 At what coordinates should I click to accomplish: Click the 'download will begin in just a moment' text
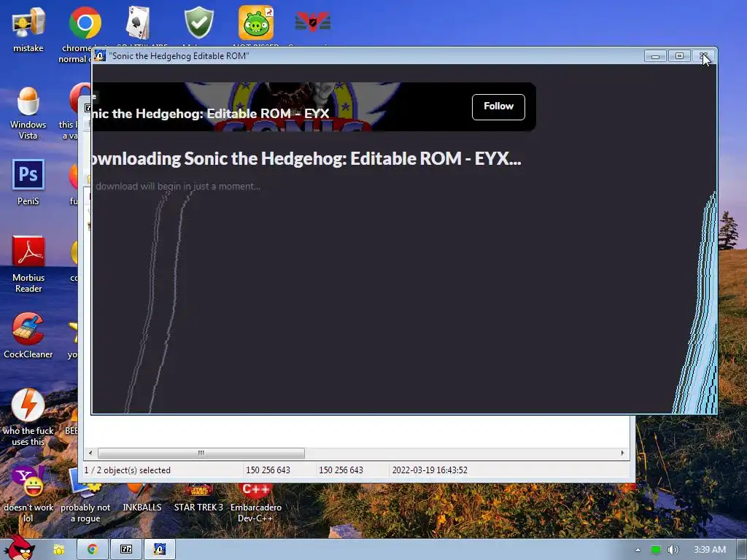[178, 186]
